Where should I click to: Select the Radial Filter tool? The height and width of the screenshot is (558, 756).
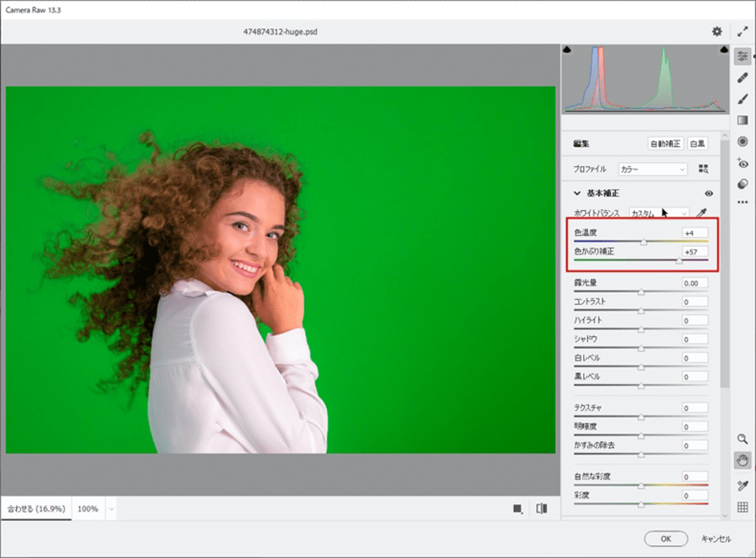click(743, 141)
